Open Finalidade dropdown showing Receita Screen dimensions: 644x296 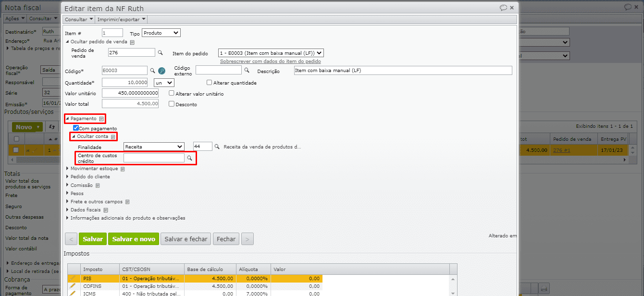[x=154, y=147]
